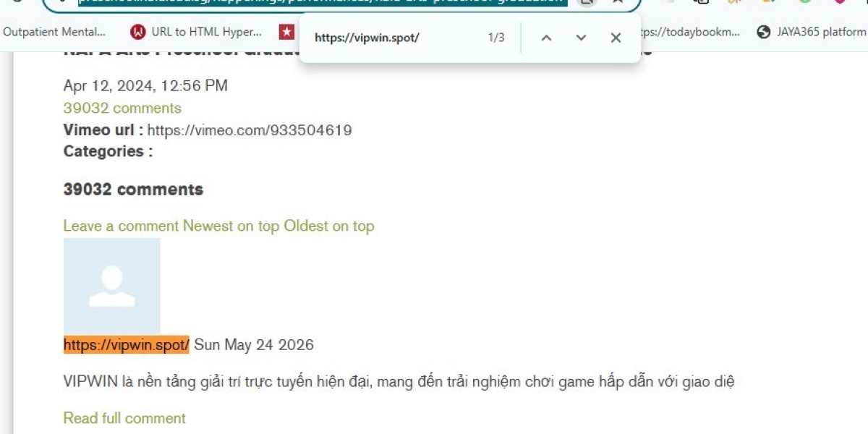The height and width of the screenshot is (434, 868).
Task: Click the VIPWIN comment text
Action: pyautogui.click(x=399, y=381)
